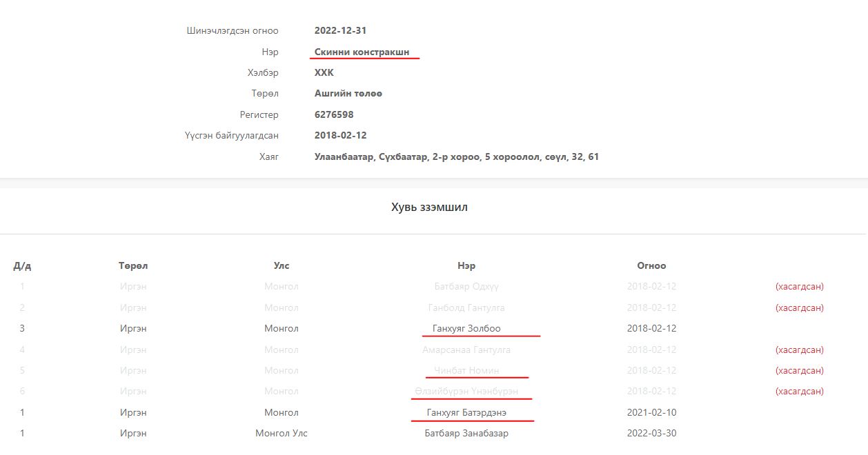Click the хасагдсан label for Амарсанаа Гантулга
The image size is (868, 455).
coord(799,350)
